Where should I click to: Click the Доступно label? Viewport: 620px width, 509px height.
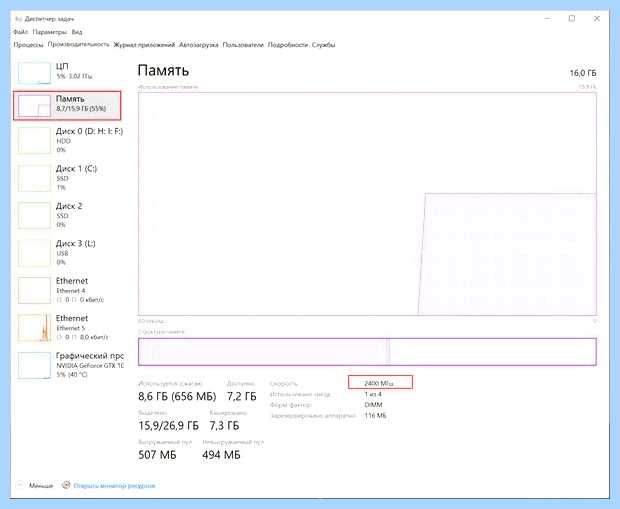pyautogui.click(x=241, y=384)
